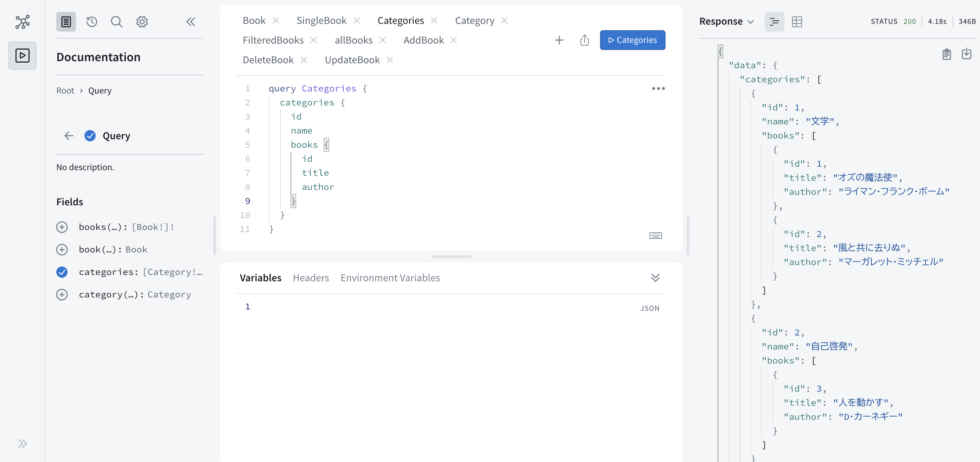Close the Book tab
The width and height of the screenshot is (980, 462).
276,20
